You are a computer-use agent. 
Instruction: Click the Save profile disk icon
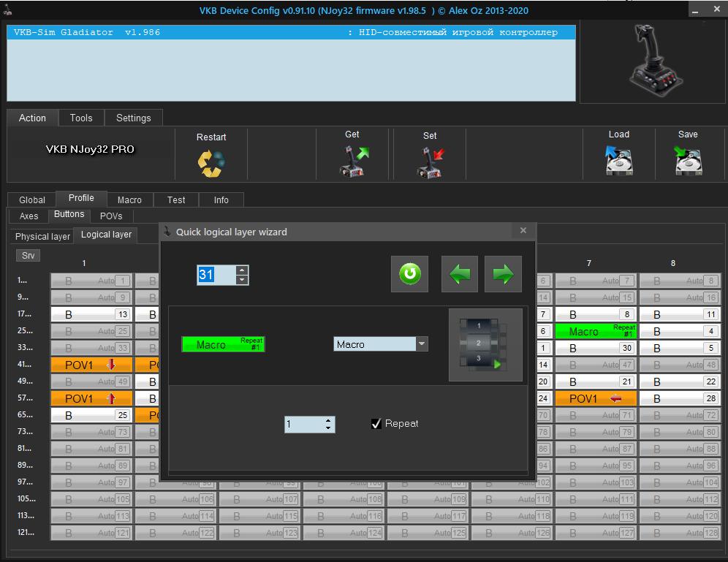click(688, 160)
